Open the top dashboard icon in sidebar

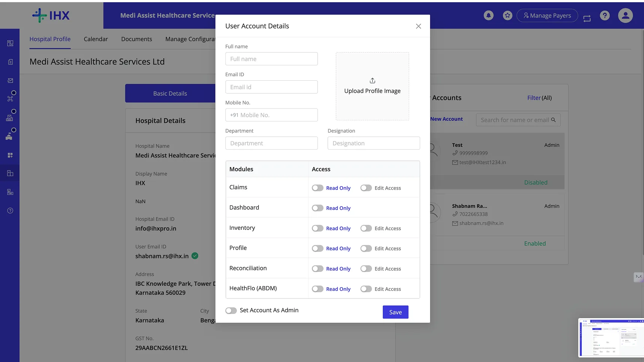(x=10, y=43)
